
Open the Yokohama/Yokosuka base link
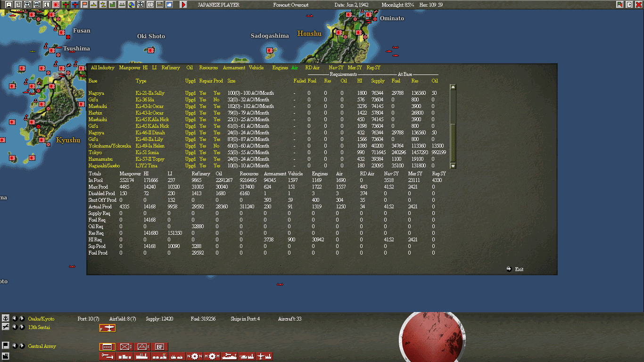click(x=109, y=146)
